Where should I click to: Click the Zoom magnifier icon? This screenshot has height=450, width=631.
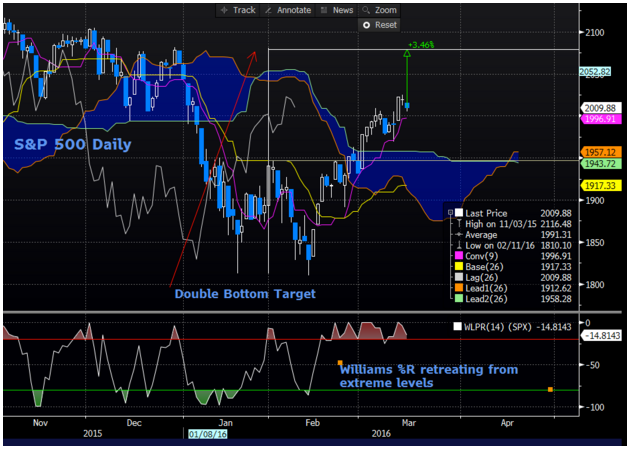(365, 10)
